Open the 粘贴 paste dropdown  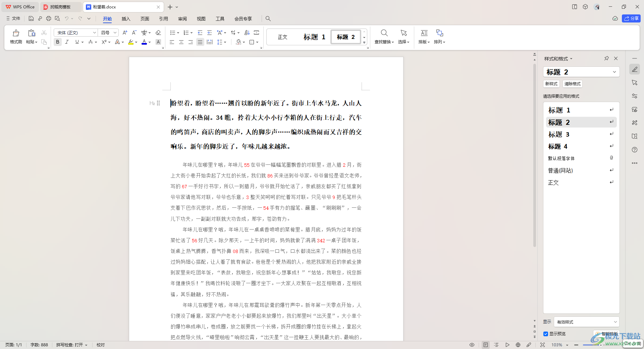tap(32, 42)
